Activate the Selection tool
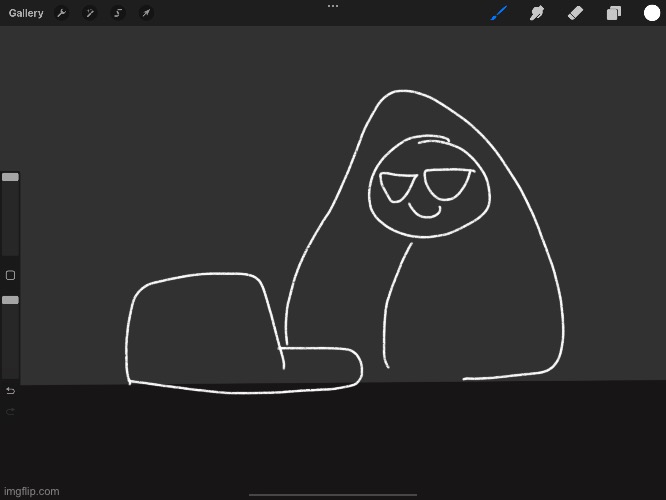 118,13
